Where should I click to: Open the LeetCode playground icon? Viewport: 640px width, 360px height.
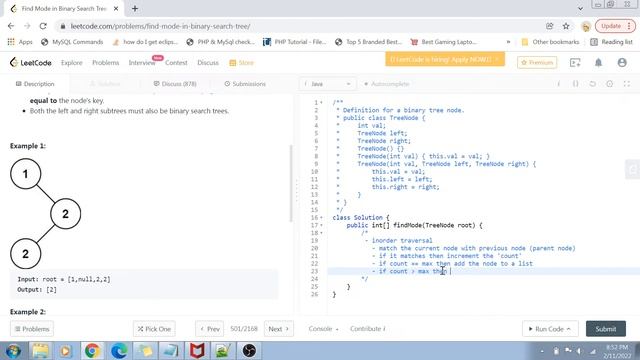575,62
